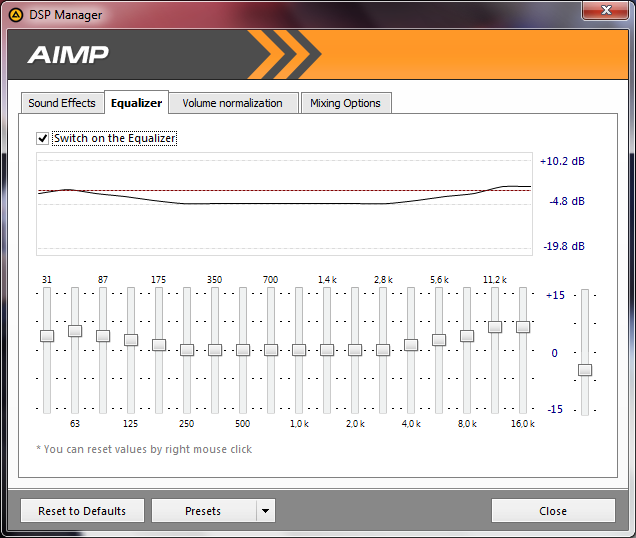The image size is (636, 538).
Task: Click the -19.8 dB graph label
Action: [x=564, y=246]
